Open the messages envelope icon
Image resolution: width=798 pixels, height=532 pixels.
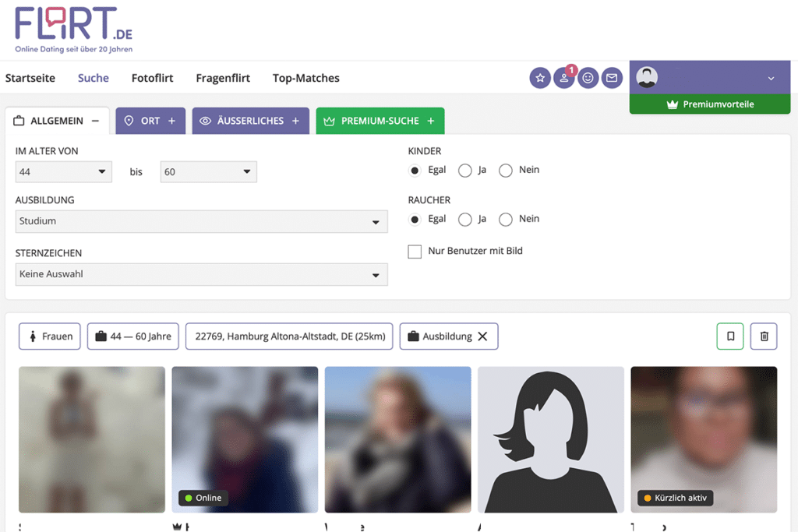pyautogui.click(x=612, y=78)
